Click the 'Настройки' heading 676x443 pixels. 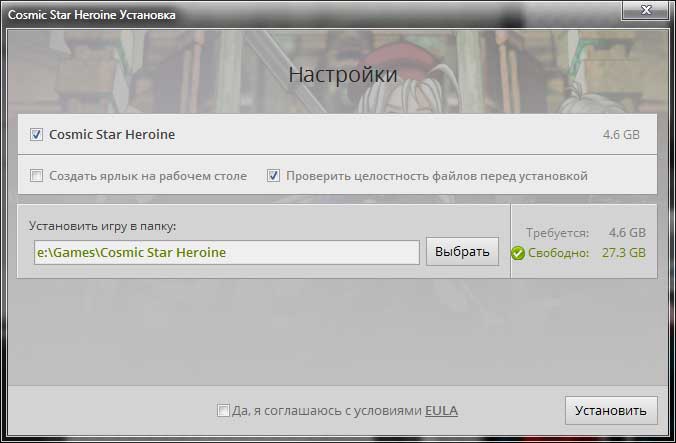[x=343, y=75]
